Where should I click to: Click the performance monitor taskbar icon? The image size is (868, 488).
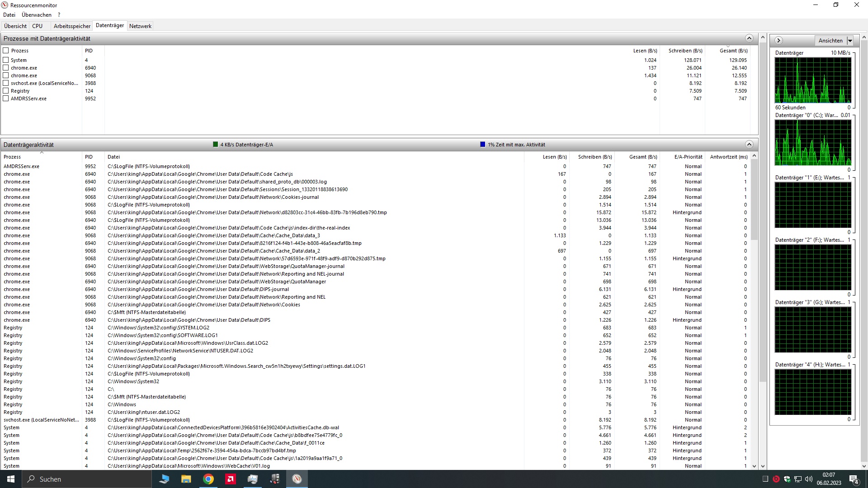tap(253, 479)
